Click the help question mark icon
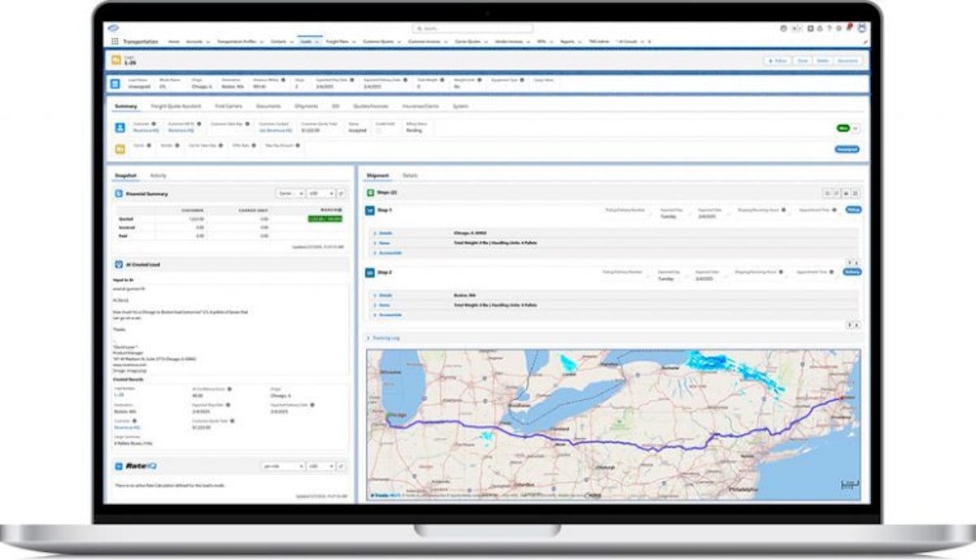Screen dimensions: 976x560 (828, 28)
